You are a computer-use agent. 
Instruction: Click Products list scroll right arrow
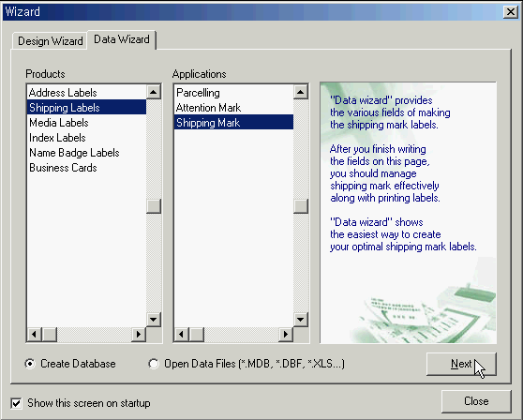tap(139, 335)
